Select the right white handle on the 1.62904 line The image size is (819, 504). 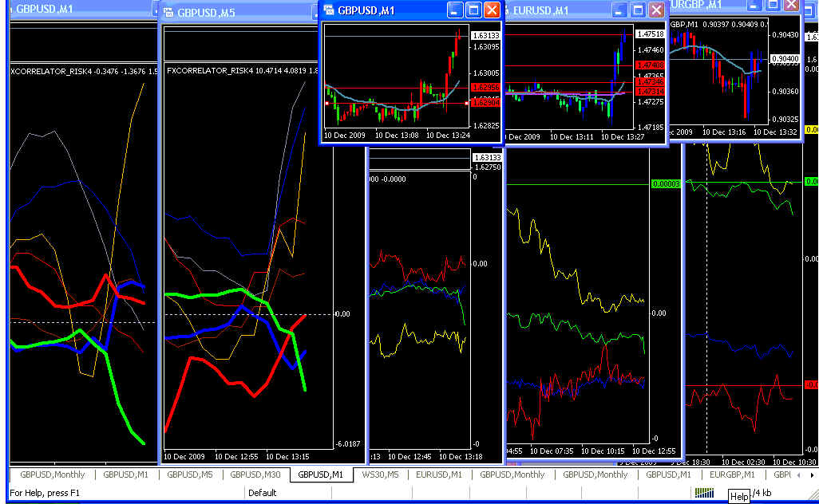coord(466,104)
